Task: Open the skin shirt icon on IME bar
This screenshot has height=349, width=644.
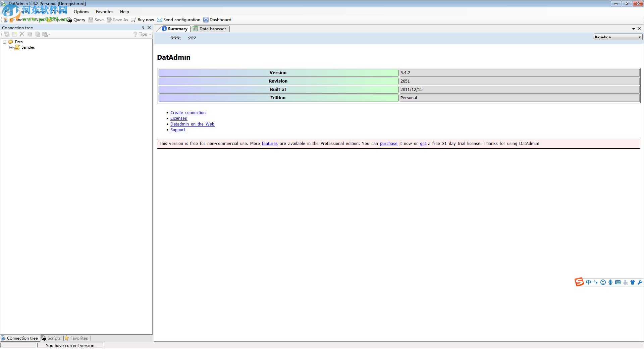Action: tap(633, 282)
